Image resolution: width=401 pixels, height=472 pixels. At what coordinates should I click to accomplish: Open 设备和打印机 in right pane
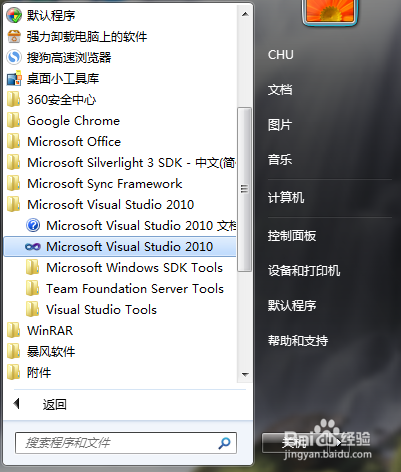tap(304, 271)
